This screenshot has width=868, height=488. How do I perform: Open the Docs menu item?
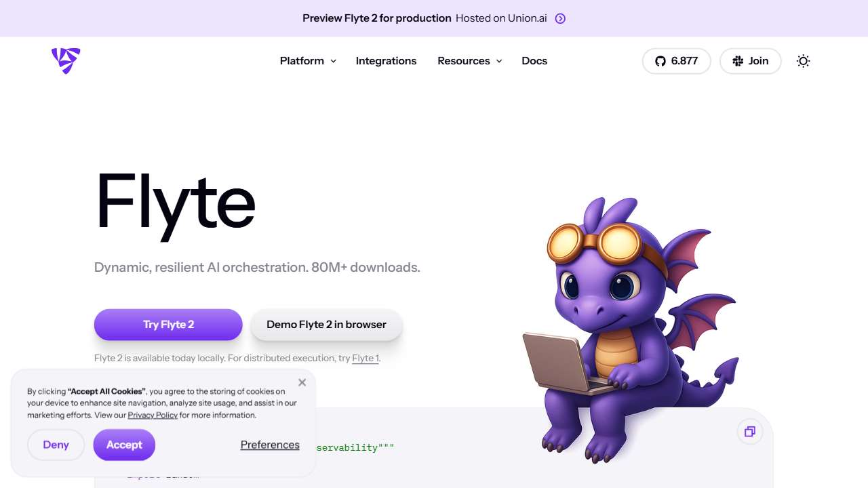(x=534, y=61)
